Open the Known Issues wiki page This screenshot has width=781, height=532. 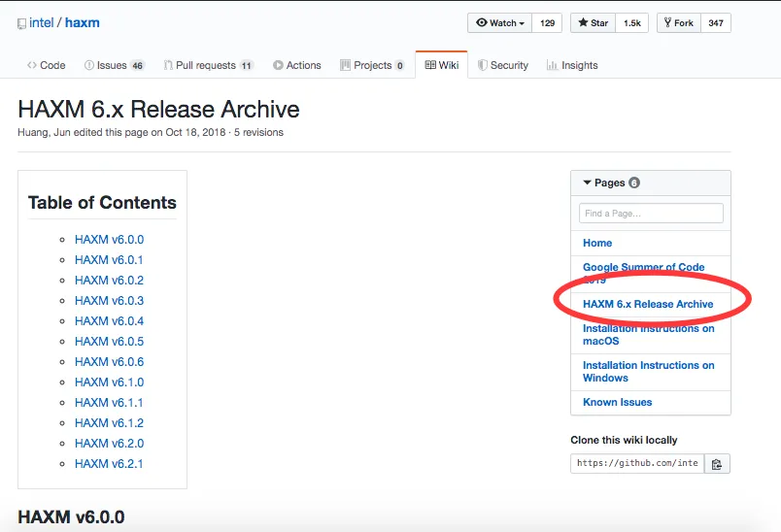pyautogui.click(x=617, y=402)
